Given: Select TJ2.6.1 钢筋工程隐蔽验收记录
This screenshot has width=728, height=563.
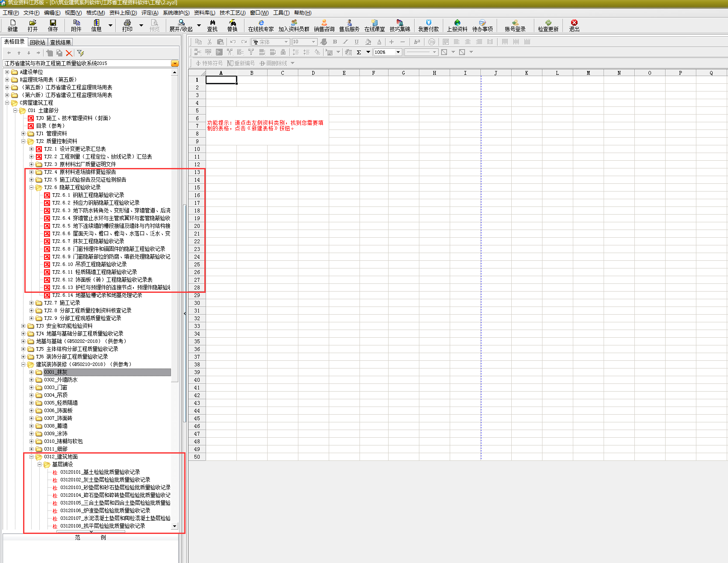Looking at the screenshot, I should coord(88,195).
